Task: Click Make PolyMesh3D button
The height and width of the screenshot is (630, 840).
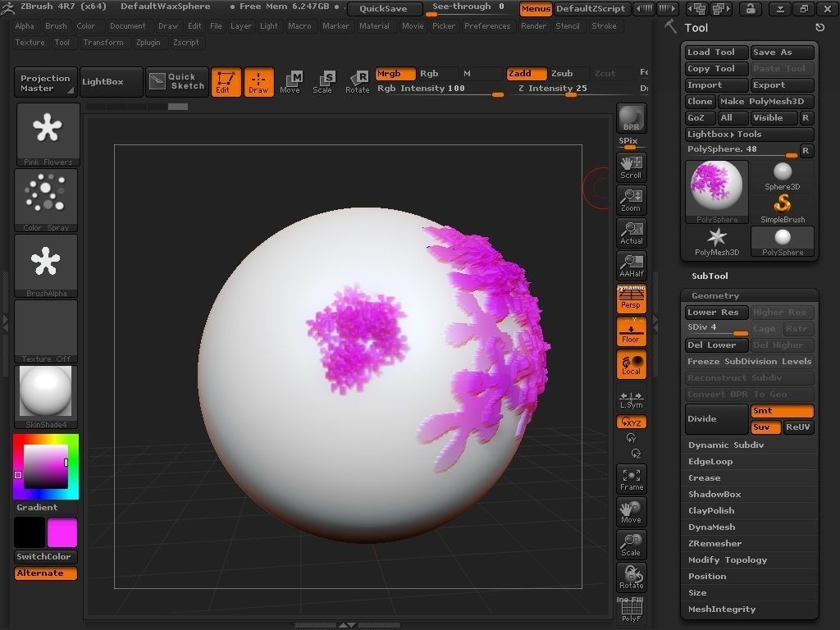Action: (x=765, y=101)
